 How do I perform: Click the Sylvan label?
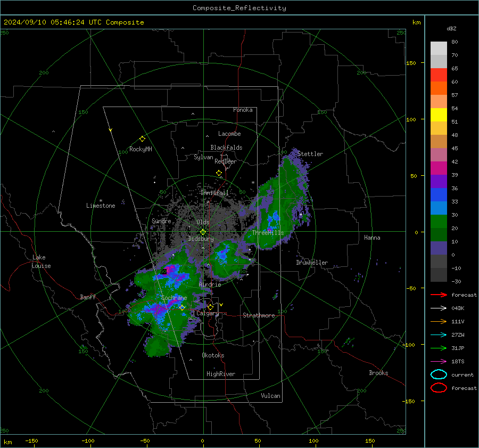pyautogui.click(x=203, y=157)
